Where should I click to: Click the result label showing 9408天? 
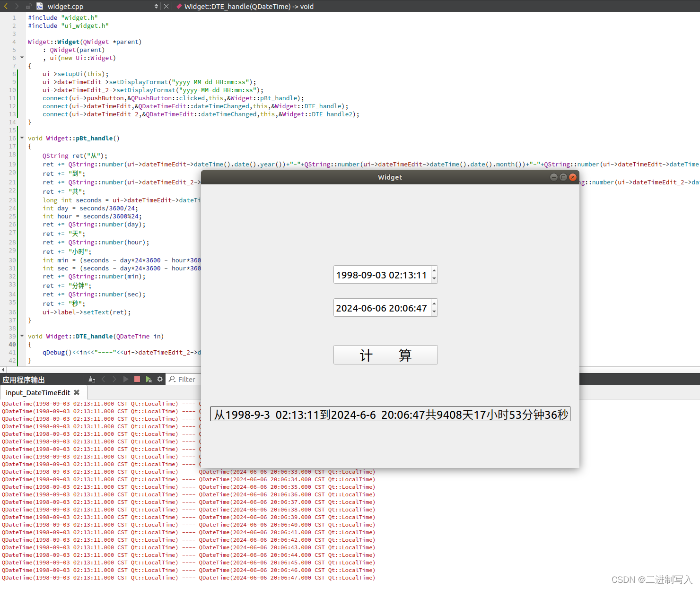(390, 414)
